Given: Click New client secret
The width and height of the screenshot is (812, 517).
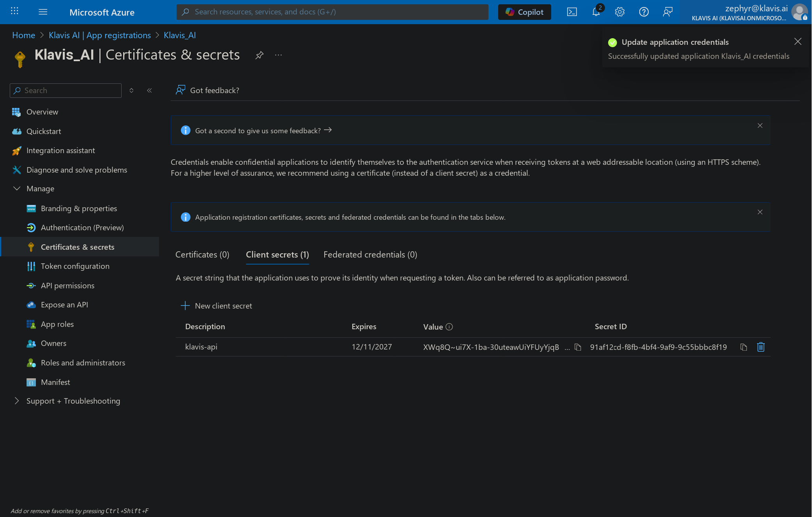Looking at the screenshot, I should pyautogui.click(x=217, y=306).
